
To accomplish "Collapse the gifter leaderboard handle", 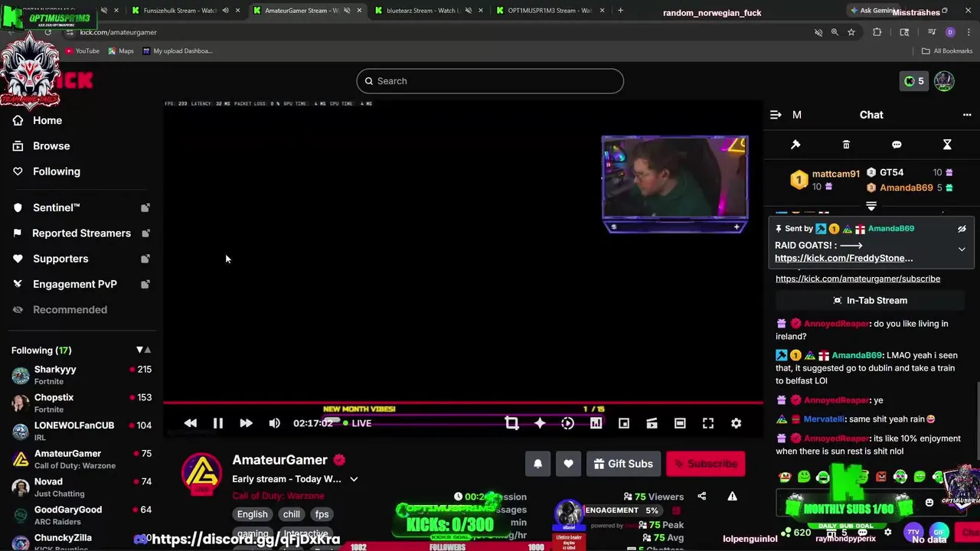I will [871, 206].
